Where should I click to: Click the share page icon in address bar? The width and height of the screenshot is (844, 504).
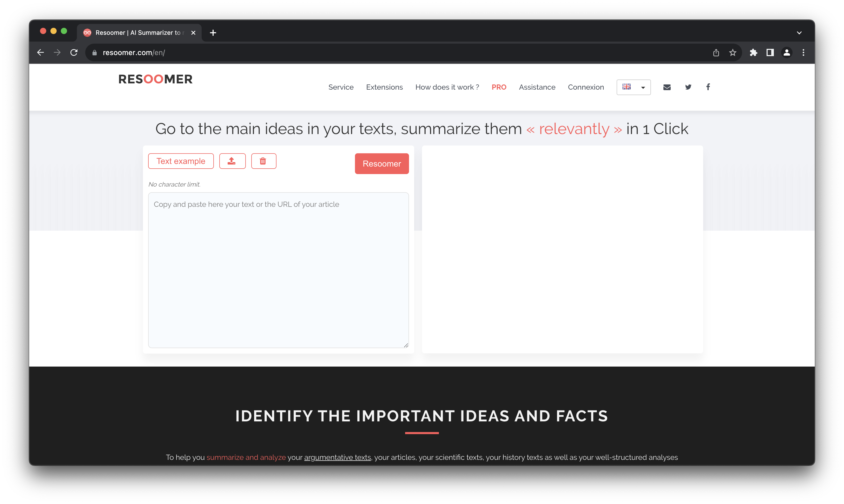(x=716, y=53)
